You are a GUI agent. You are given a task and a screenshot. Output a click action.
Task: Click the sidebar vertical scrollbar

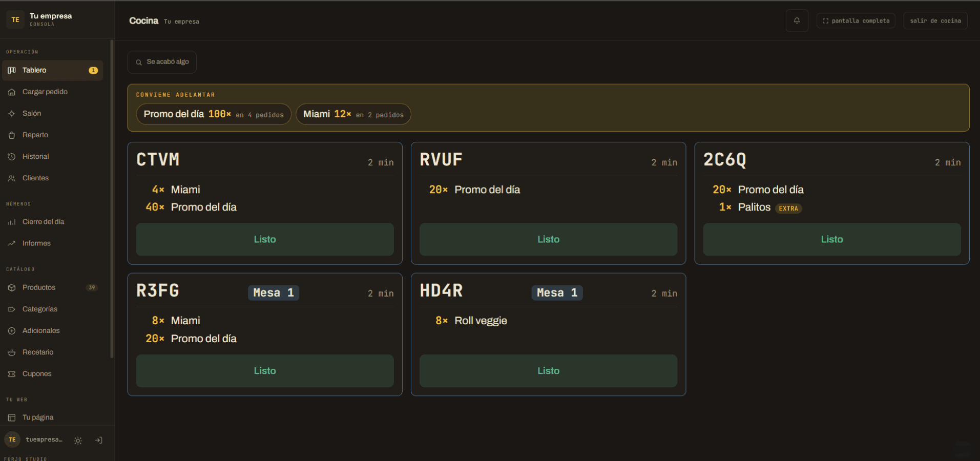pos(112,200)
